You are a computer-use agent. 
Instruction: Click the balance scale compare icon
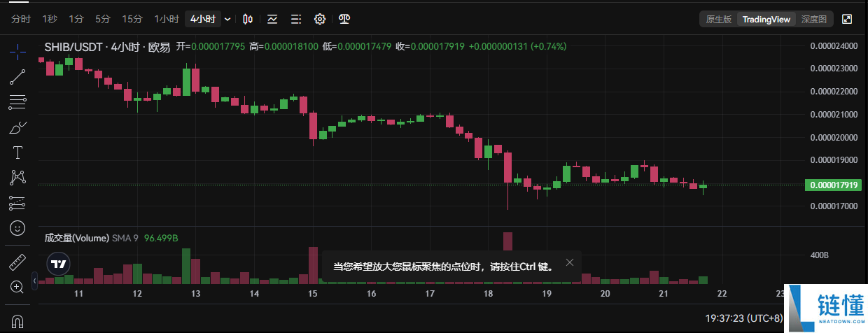(x=344, y=19)
